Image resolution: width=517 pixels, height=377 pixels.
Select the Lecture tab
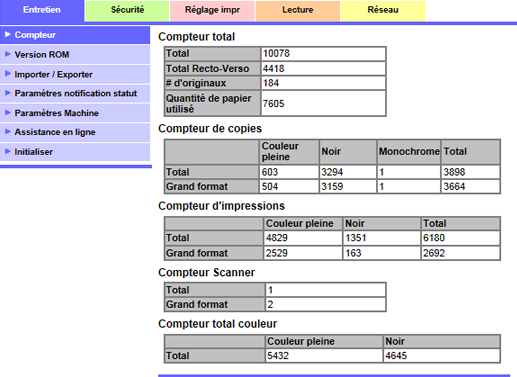[x=298, y=11]
